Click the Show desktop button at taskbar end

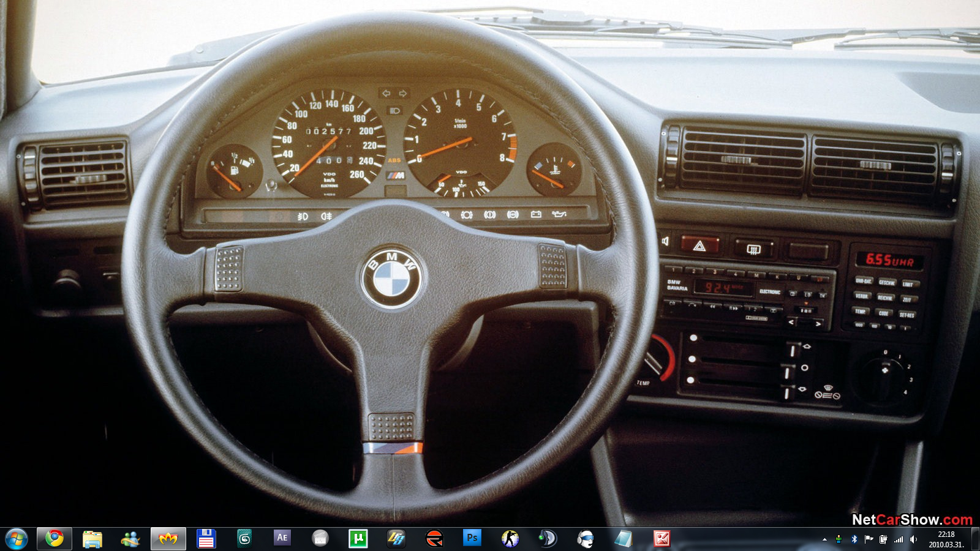pos(975,539)
